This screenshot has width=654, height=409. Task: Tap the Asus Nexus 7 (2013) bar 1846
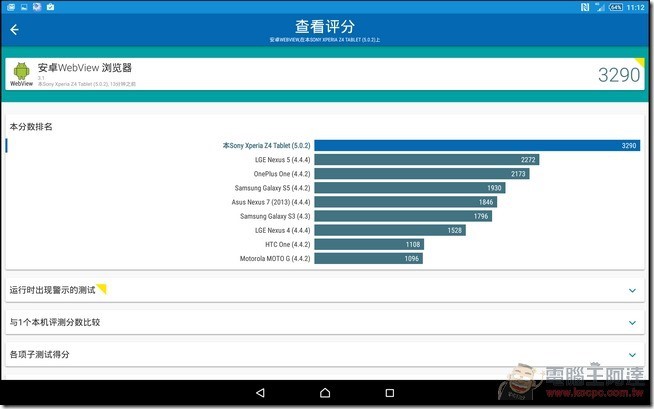(405, 202)
